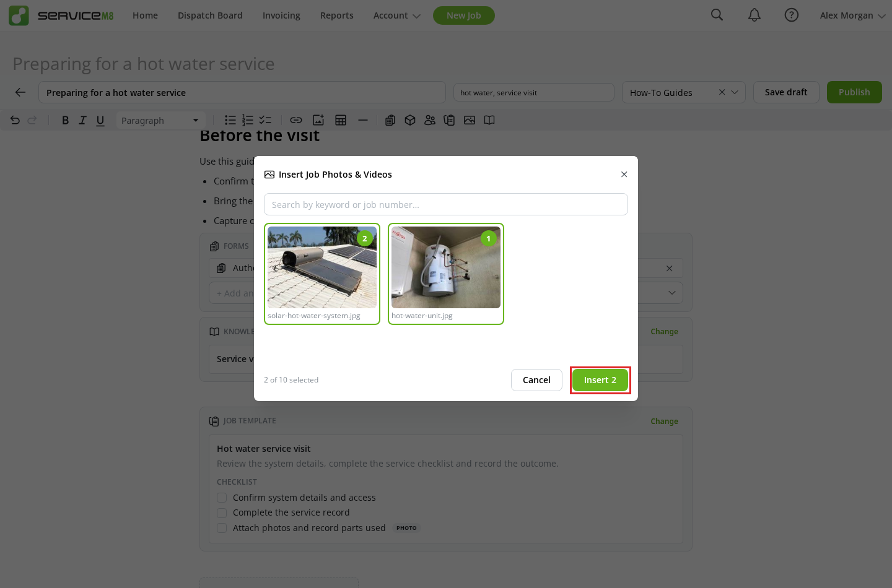Viewport: 892px width, 588px height.
Task: Open Invoicing
Action: coord(281,15)
